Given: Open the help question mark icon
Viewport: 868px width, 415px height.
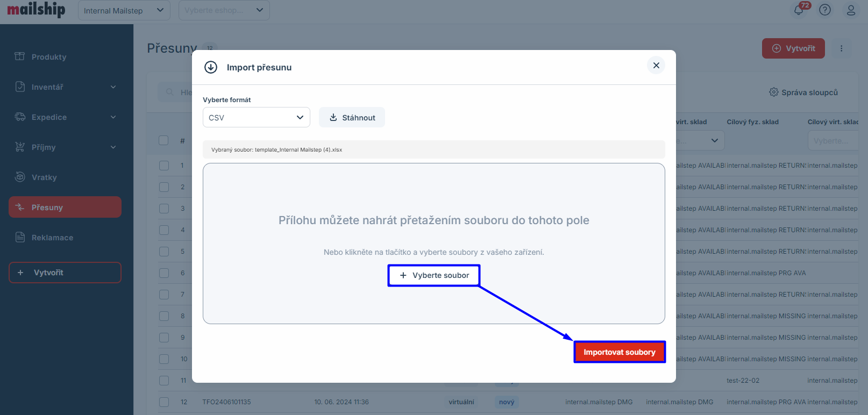Looking at the screenshot, I should [x=825, y=10].
